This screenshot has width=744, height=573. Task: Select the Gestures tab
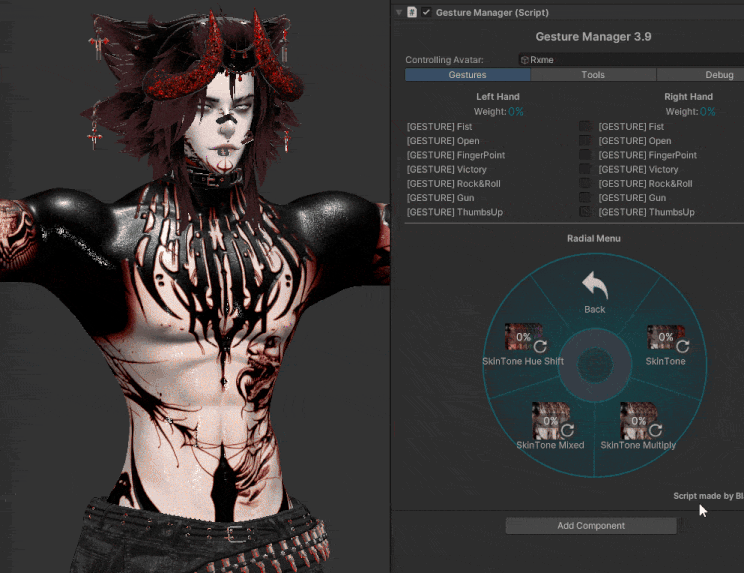click(467, 75)
